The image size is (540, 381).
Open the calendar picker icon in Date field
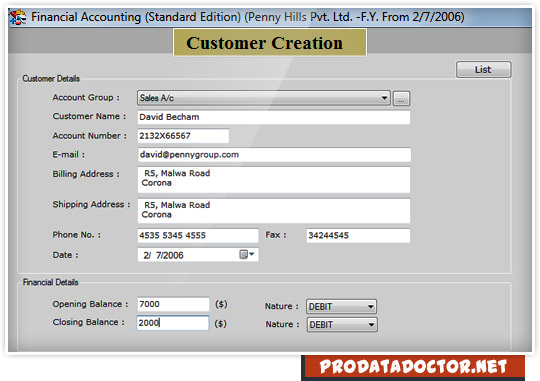(247, 255)
